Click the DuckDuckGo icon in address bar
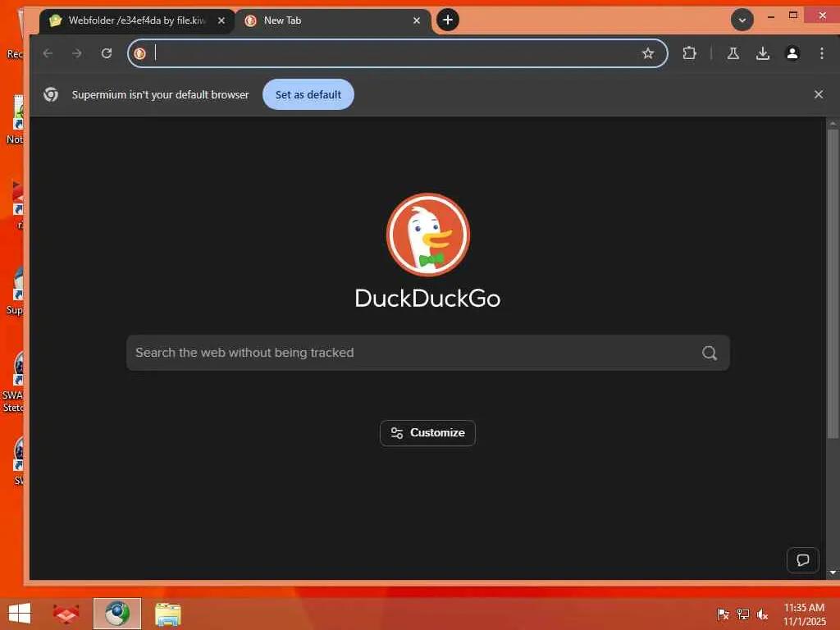840x630 pixels. (x=140, y=53)
